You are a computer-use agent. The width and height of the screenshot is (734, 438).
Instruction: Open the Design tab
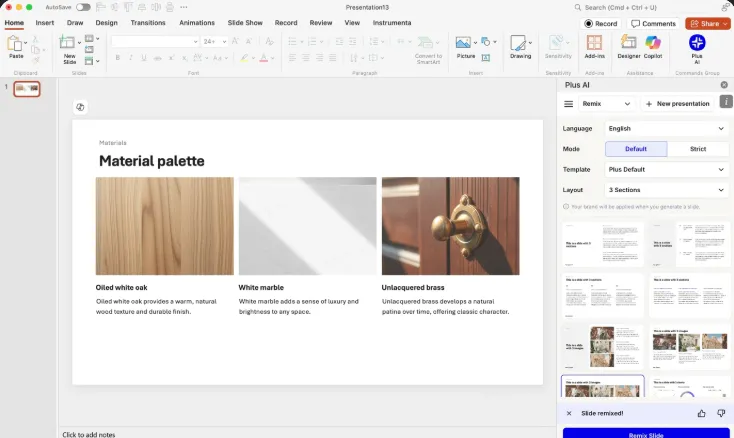point(106,22)
